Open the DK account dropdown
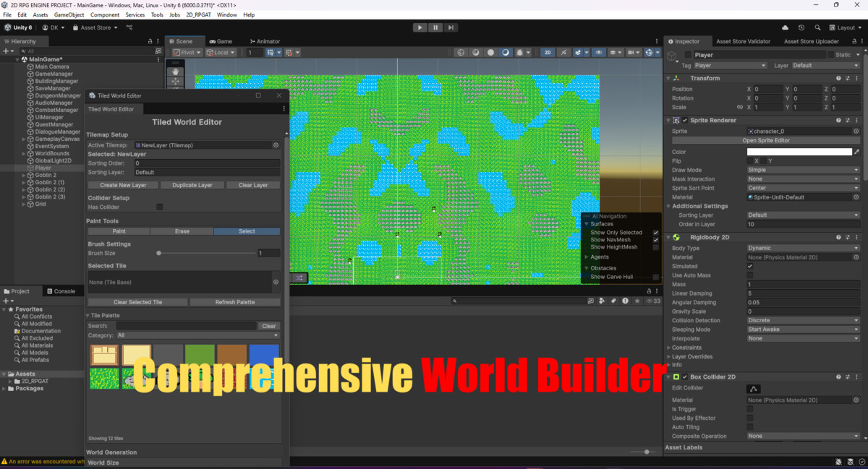The image size is (868, 469). (53, 27)
